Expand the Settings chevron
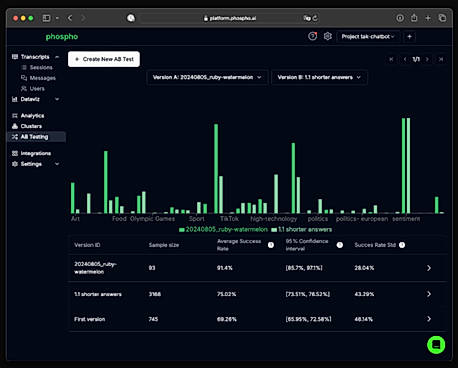The height and width of the screenshot is (368, 458). [x=57, y=164]
